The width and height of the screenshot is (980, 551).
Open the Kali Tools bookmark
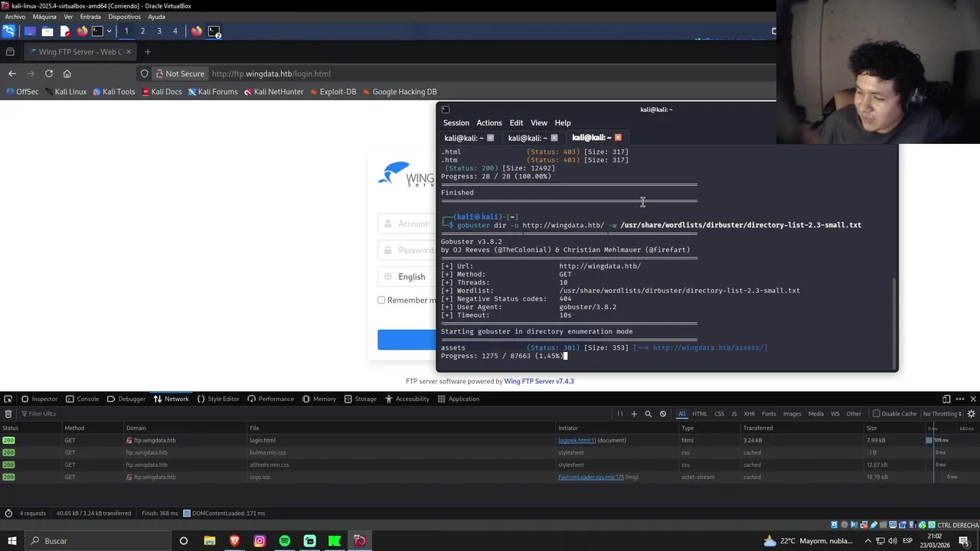coord(113,92)
